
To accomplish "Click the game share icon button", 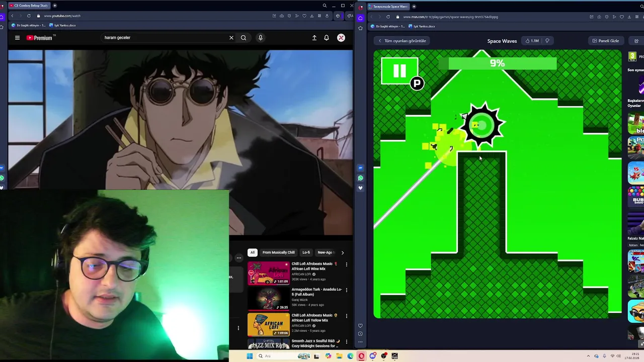I will coord(636,41).
